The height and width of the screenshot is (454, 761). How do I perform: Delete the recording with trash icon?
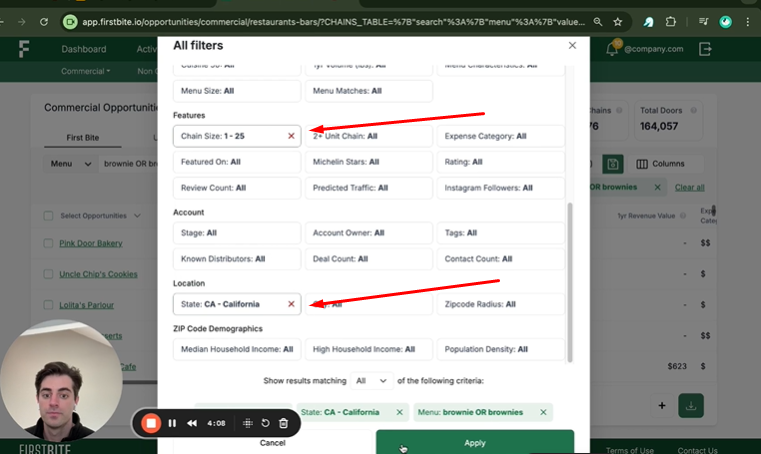283,423
